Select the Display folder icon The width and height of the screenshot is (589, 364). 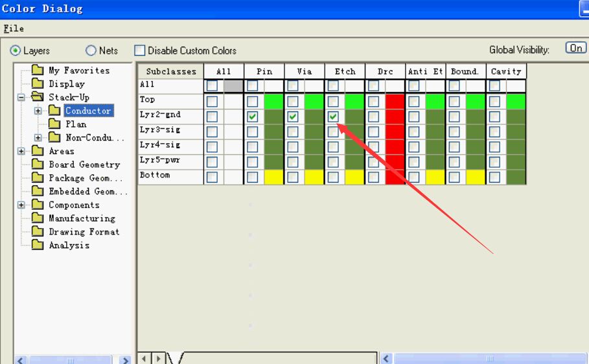tap(38, 84)
